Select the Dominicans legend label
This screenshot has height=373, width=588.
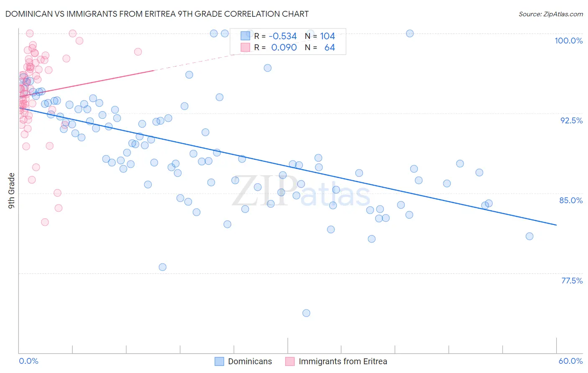coord(250,361)
